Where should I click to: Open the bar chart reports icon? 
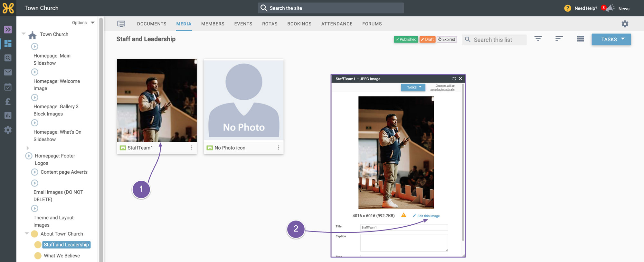point(8,115)
